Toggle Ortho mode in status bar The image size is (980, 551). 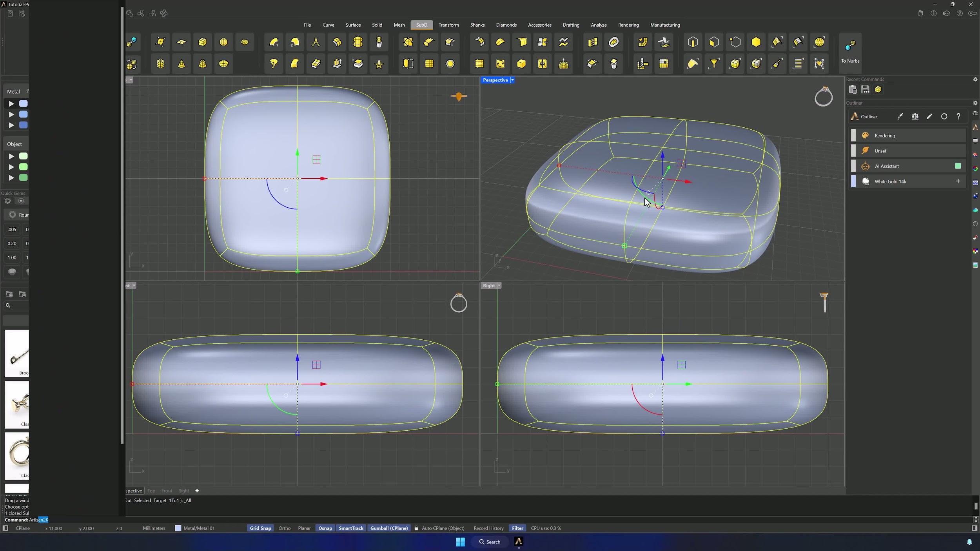coord(285,528)
